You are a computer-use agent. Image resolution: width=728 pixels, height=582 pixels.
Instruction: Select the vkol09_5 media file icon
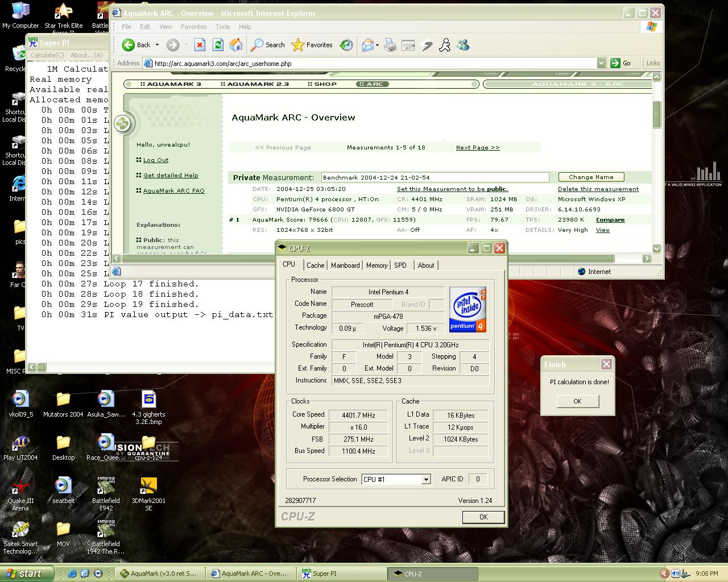20,404
